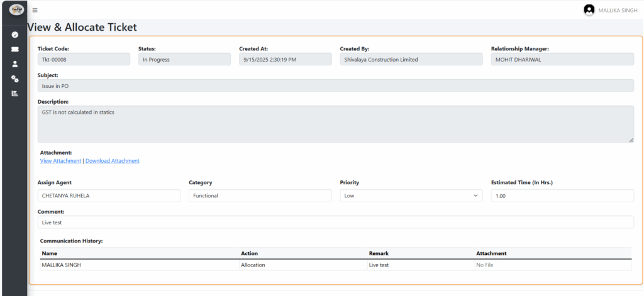Click the MALLIKA SINGH row in Communication History
This screenshot has height=296, width=644.
coord(62,265)
